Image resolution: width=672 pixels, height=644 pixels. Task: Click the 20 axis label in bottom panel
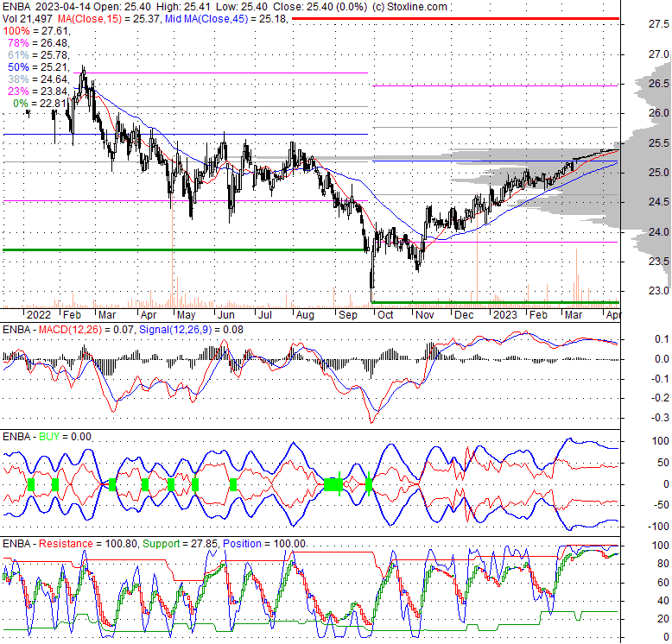click(x=663, y=619)
